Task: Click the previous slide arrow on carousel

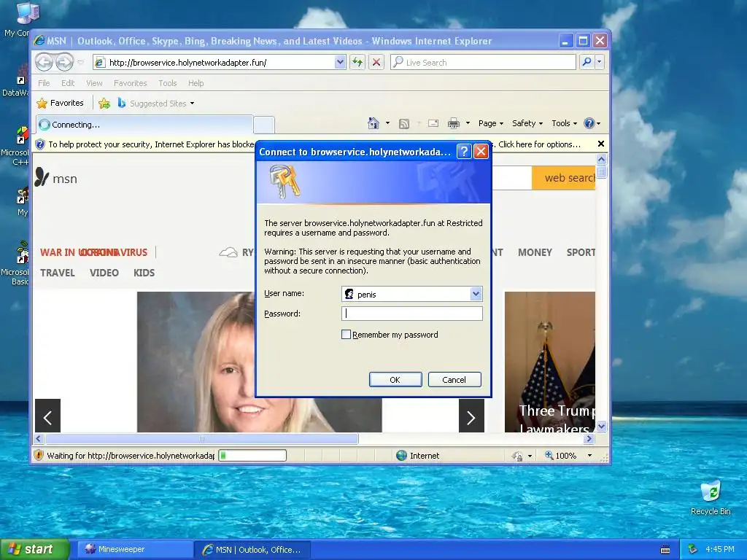Action: click(47, 416)
